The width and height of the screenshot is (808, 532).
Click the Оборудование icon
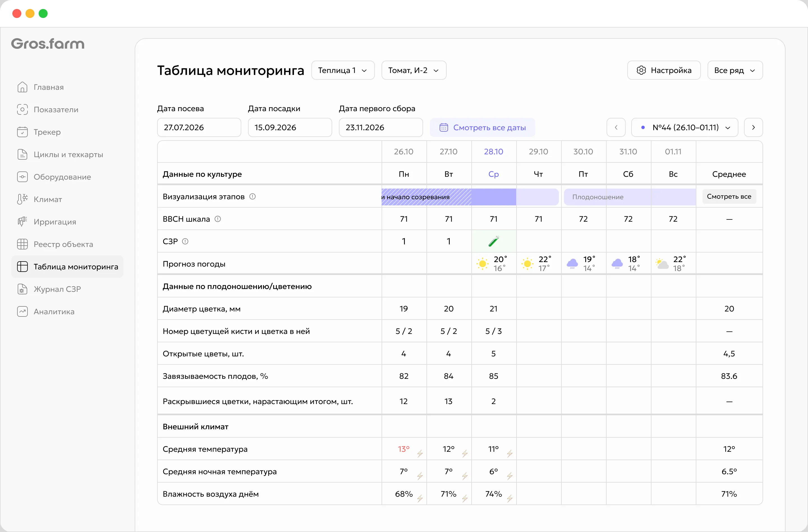click(x=22, y=177)
